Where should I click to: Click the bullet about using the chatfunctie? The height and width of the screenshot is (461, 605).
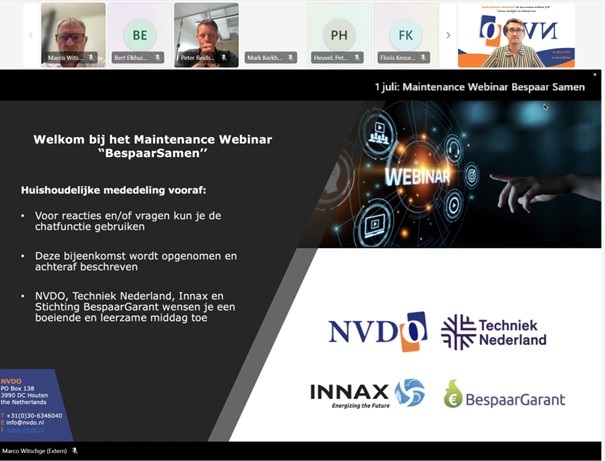tap(128, 221)
